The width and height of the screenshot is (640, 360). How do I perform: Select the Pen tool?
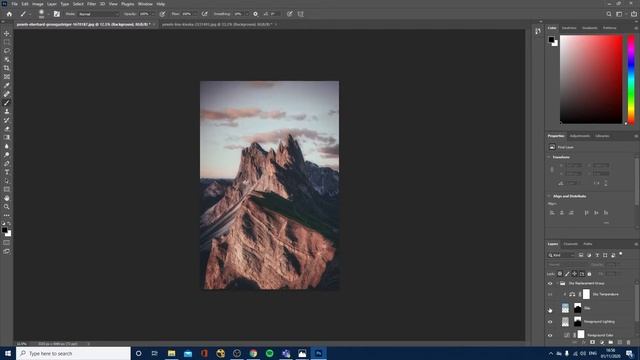click(7, 164)
